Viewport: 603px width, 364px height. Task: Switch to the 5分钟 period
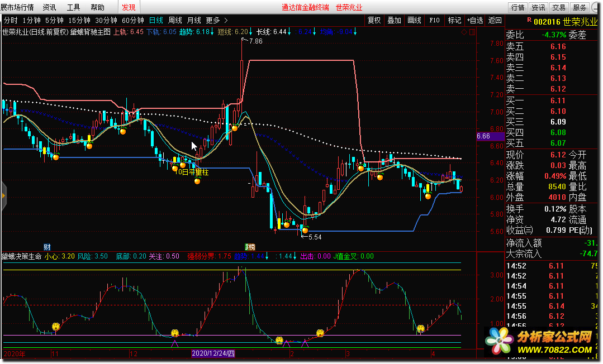[54, 20]
